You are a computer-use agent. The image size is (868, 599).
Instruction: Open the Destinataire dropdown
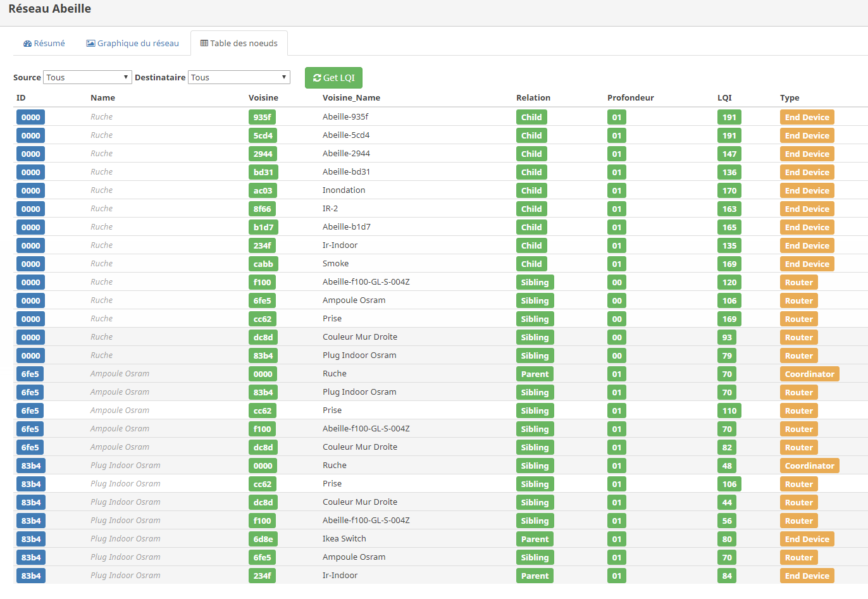tap(239, 77)
